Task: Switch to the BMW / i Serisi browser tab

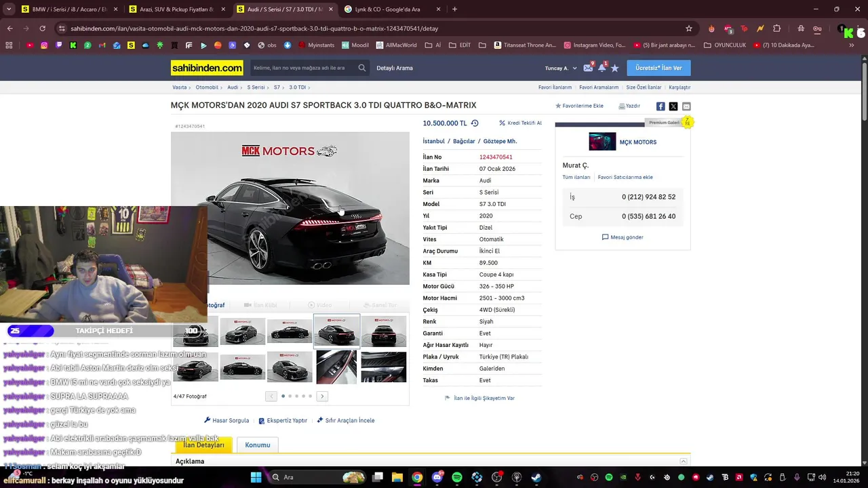Action: [x=69, y=9]
